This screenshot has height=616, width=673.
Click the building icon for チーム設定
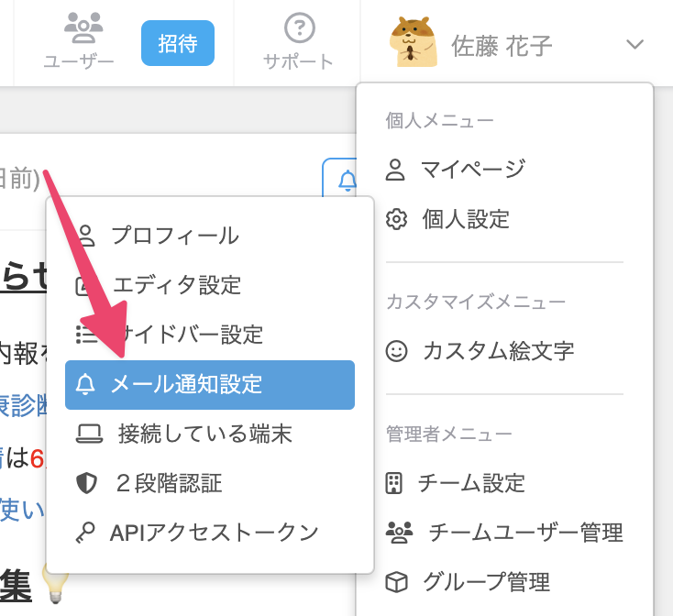click(393, 483)
